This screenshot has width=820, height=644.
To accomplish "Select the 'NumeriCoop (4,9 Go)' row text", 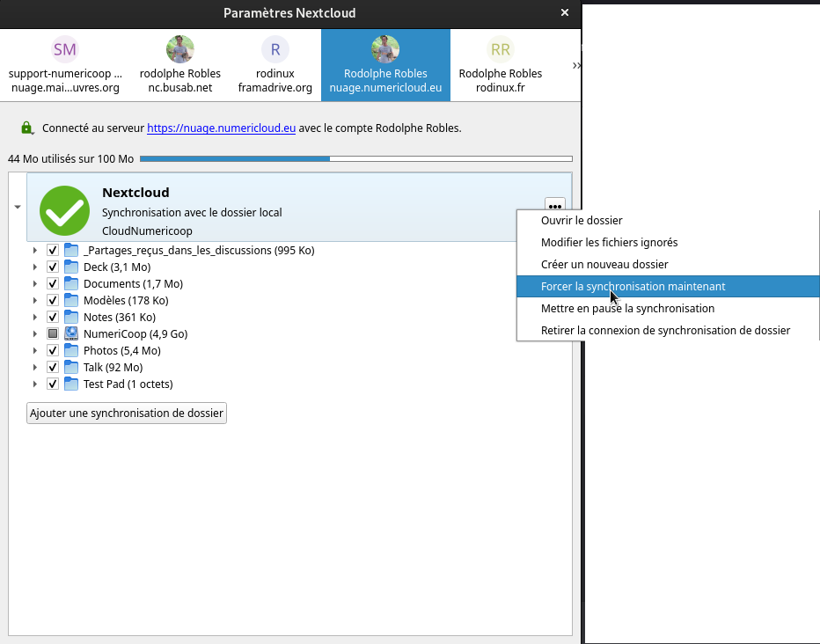I will 135,334.
